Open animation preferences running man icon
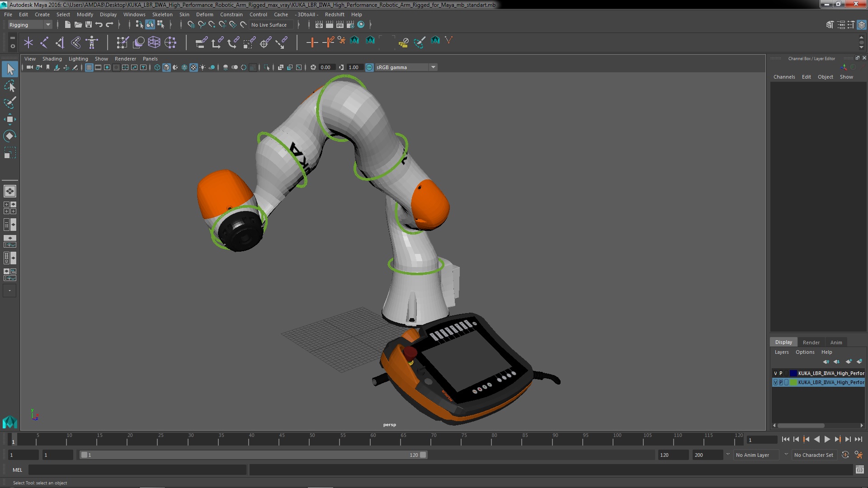This screenshot has width=868, height=488. (x=859, y=455)
